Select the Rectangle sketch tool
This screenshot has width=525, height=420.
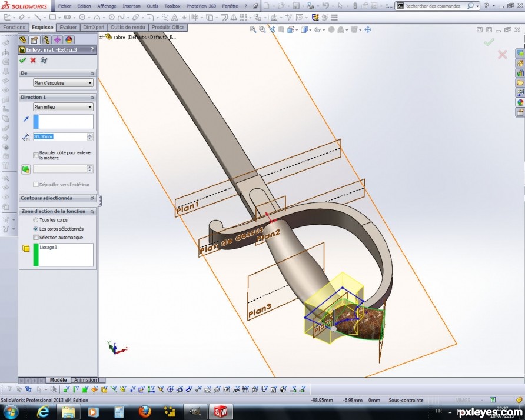[52, 18]
